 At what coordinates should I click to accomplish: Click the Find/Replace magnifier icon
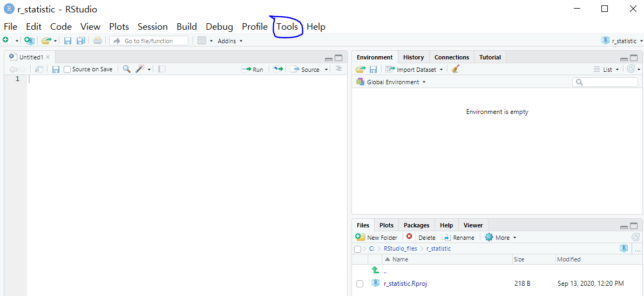[127, 69]
